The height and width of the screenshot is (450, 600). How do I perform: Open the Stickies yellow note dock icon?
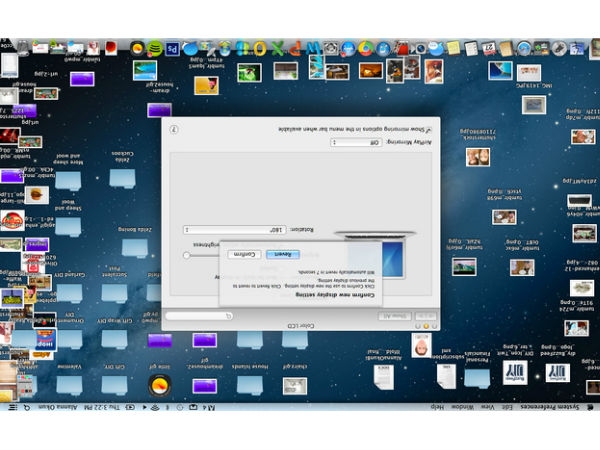453,49
